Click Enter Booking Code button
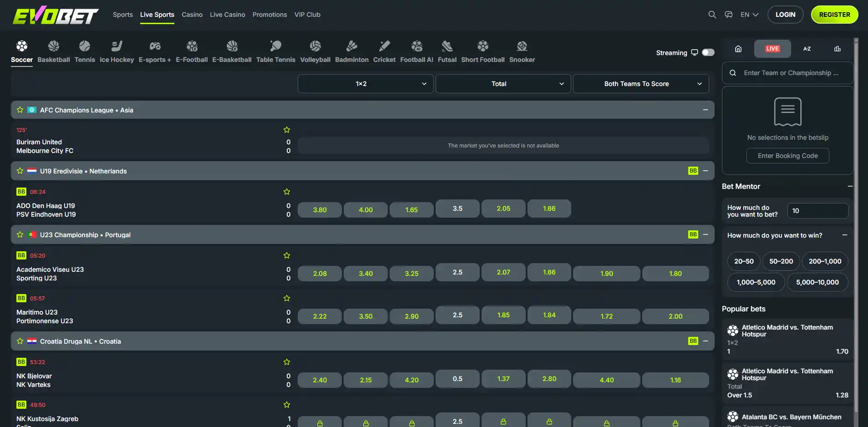Screen dimensions: 868x427 point(788,156)
